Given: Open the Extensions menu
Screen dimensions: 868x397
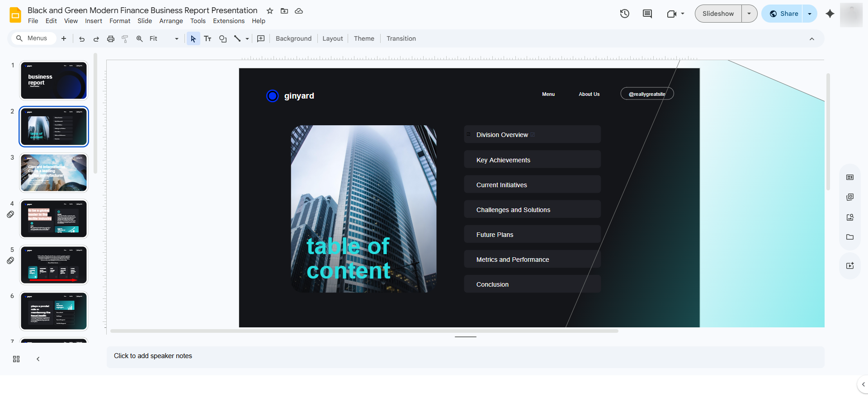Looking at the screenshot, I should pos(229,21).
